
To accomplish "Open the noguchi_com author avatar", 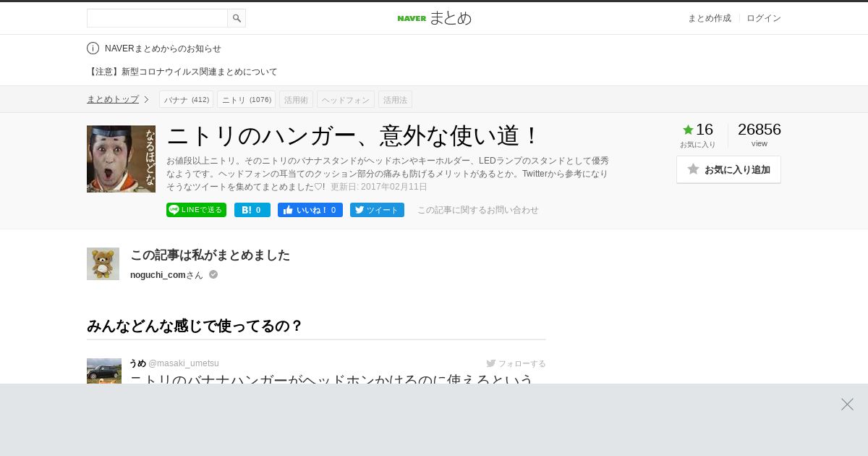I will (x=103, y=263).
